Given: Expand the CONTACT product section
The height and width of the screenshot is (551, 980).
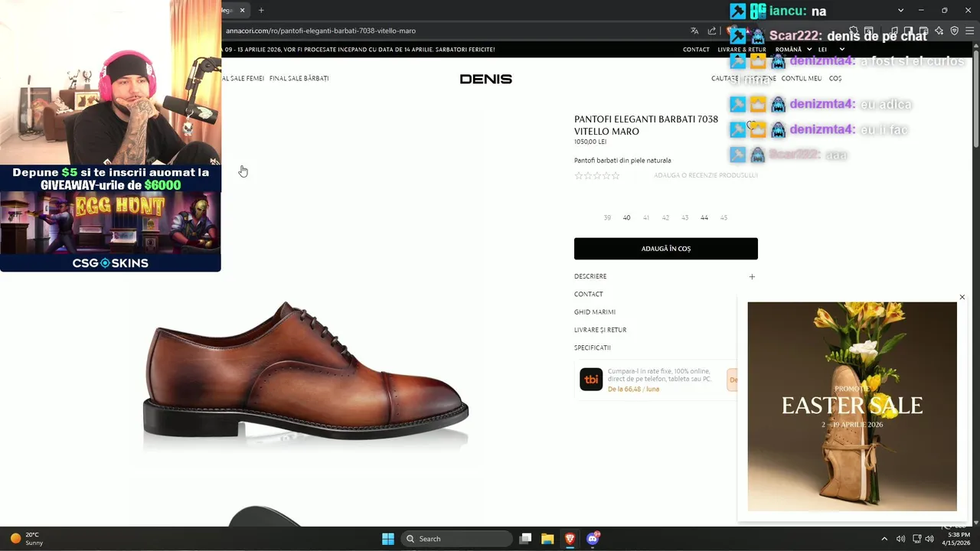Looking at the screenshot, I should click(x=589, y=294).
